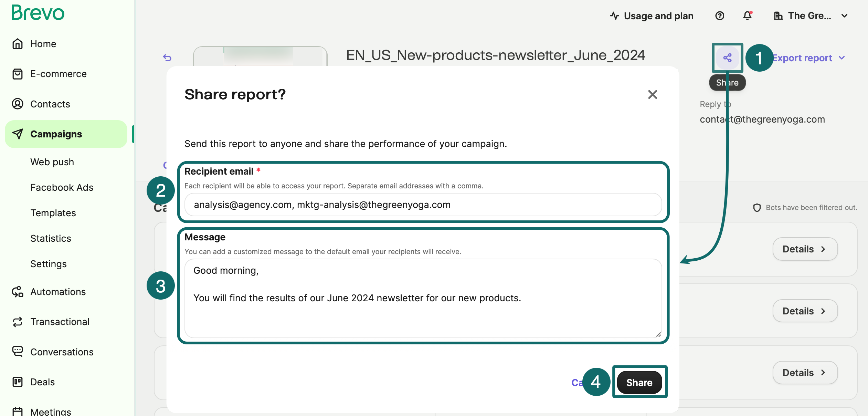The width and height of the screenshot is (868, 416).
Task: Click the Automations icon
Action: pos(18,292)
